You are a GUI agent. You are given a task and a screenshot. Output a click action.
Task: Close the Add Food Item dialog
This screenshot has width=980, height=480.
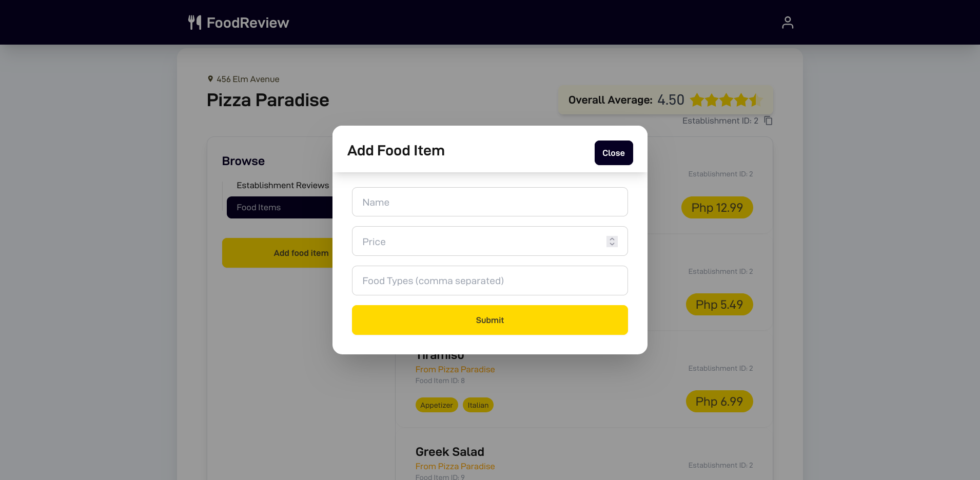pyautogui.click(x=613, y=153)
